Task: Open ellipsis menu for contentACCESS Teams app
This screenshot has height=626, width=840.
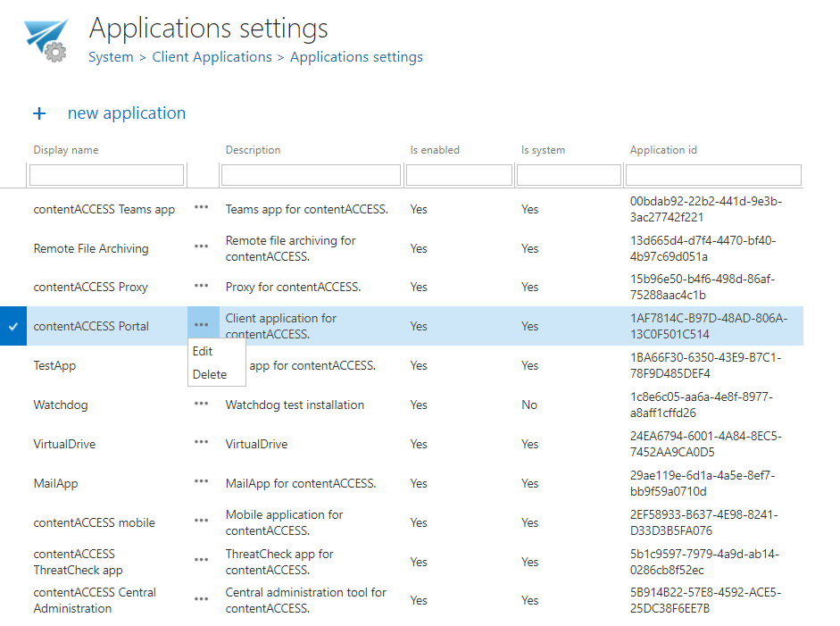Action: 202,208
